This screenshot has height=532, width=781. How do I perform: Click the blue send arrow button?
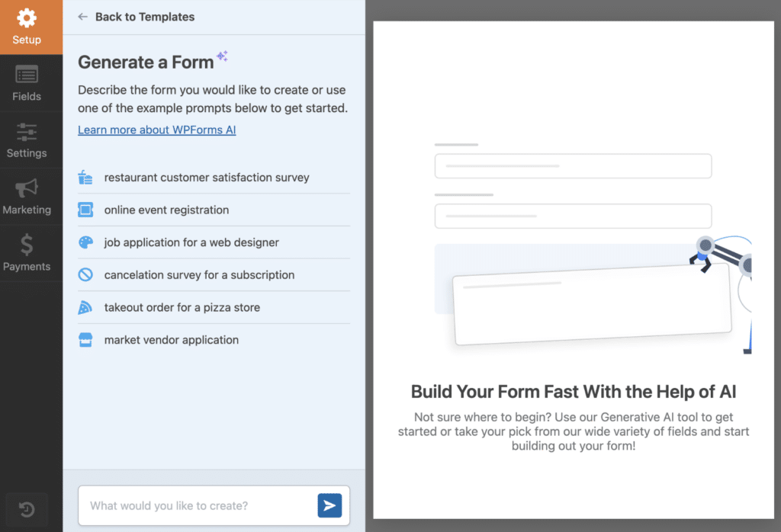(329, 505)
